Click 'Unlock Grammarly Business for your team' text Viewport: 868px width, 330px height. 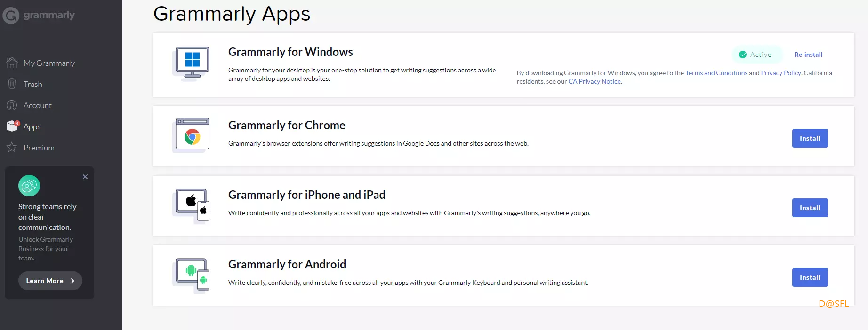tap(46, 249)
